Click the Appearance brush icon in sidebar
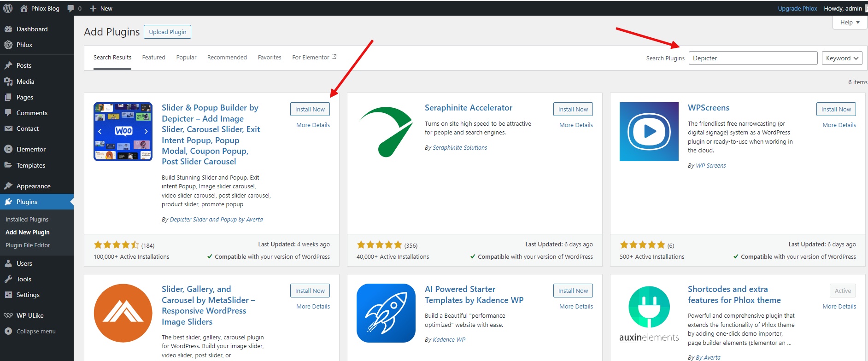Viewport: 868px width, 361px height. point(8,186)
